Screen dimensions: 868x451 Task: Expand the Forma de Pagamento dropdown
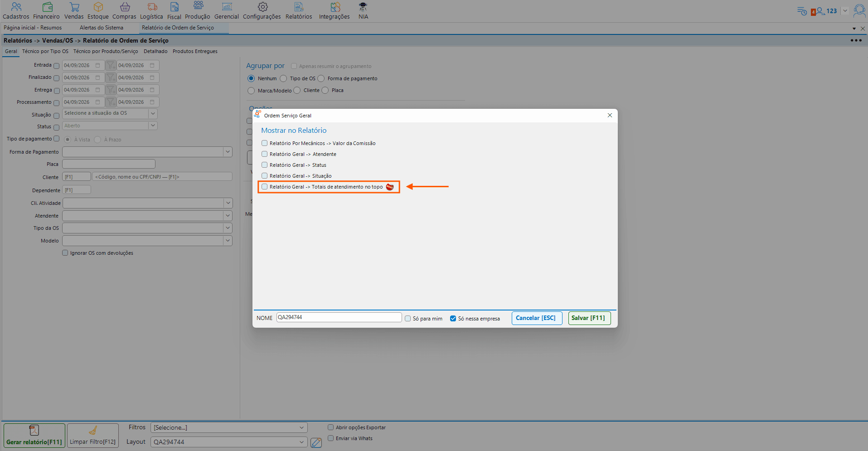[x=228, y=152]
